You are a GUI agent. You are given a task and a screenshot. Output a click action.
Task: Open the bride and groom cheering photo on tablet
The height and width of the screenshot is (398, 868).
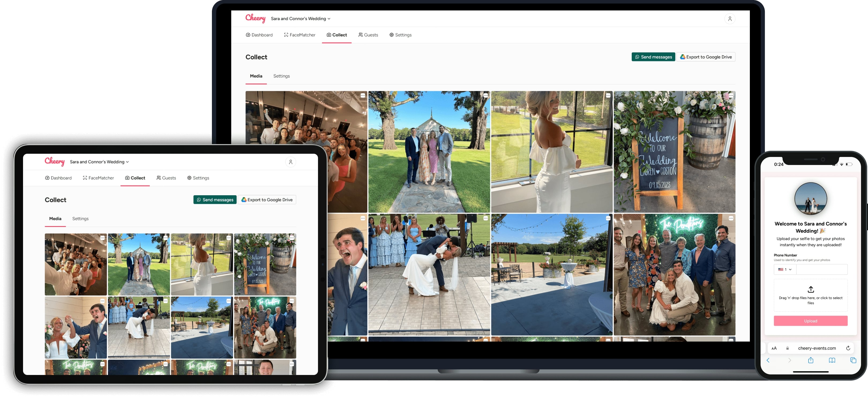coord(76,327)
